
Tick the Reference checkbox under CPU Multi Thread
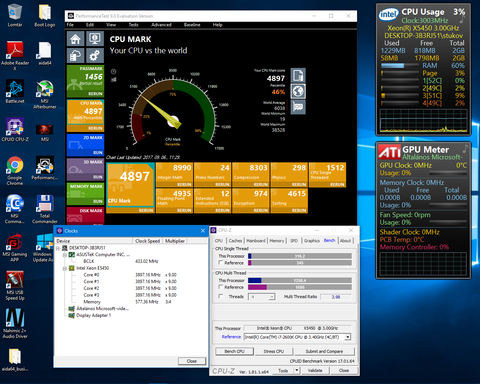coord(221,287)
